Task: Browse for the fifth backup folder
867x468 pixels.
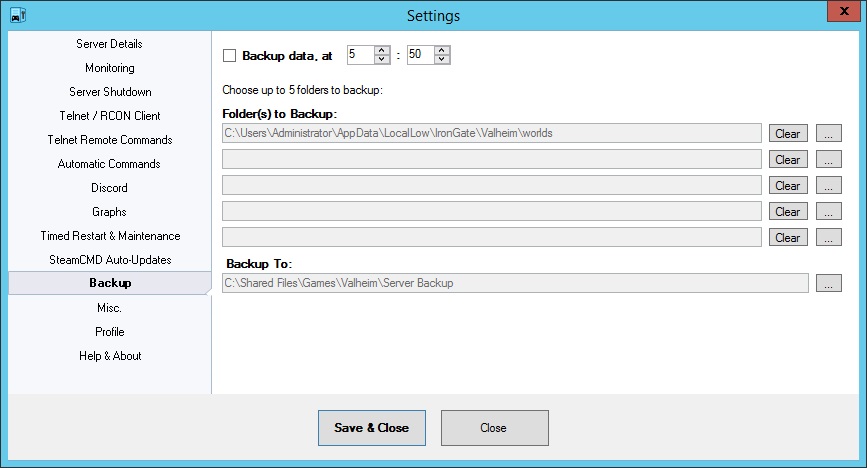Action: [x=829, y=238]
